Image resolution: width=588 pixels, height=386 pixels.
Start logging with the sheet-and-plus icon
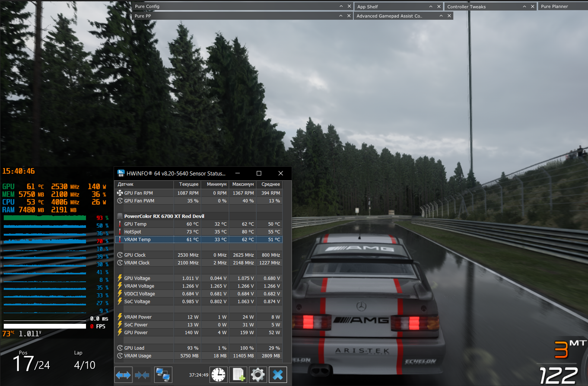238,375
